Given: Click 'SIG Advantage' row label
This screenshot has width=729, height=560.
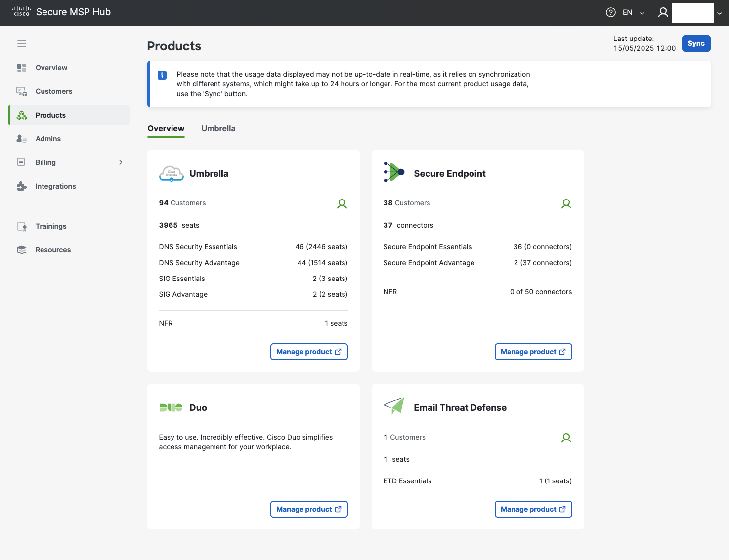Looking at the screenshot, I should click(x=183, y=294).
